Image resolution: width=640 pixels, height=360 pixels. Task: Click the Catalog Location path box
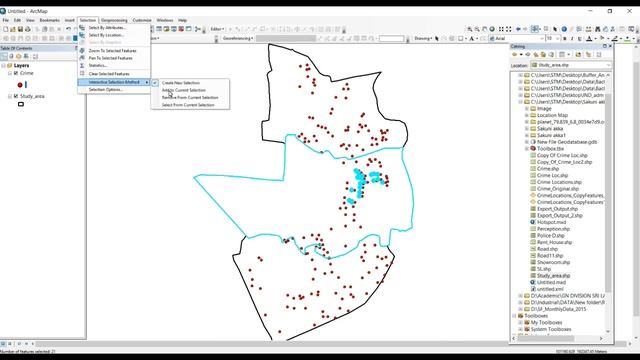tap(571, 65)
